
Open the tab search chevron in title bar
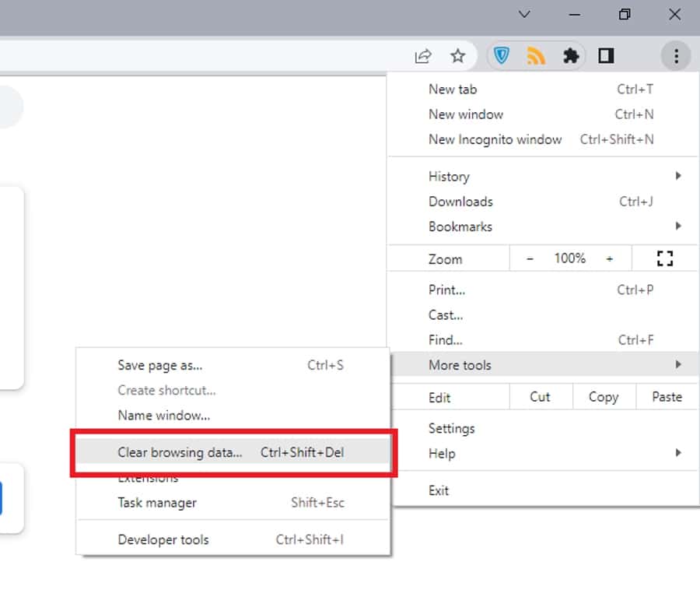click(525, 15)
